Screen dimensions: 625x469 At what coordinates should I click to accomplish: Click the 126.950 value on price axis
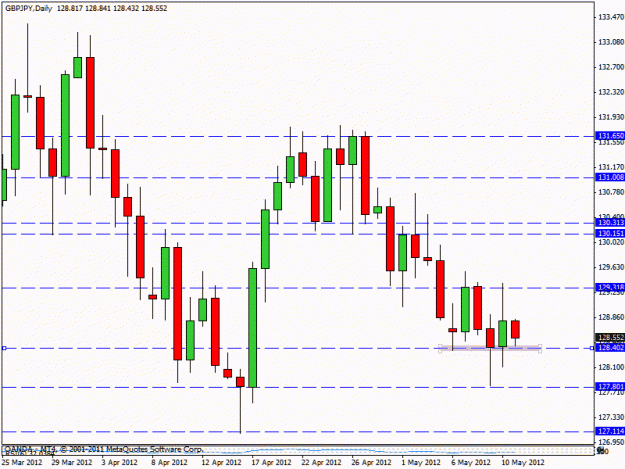pyautogui.click(x=611, y=442)
